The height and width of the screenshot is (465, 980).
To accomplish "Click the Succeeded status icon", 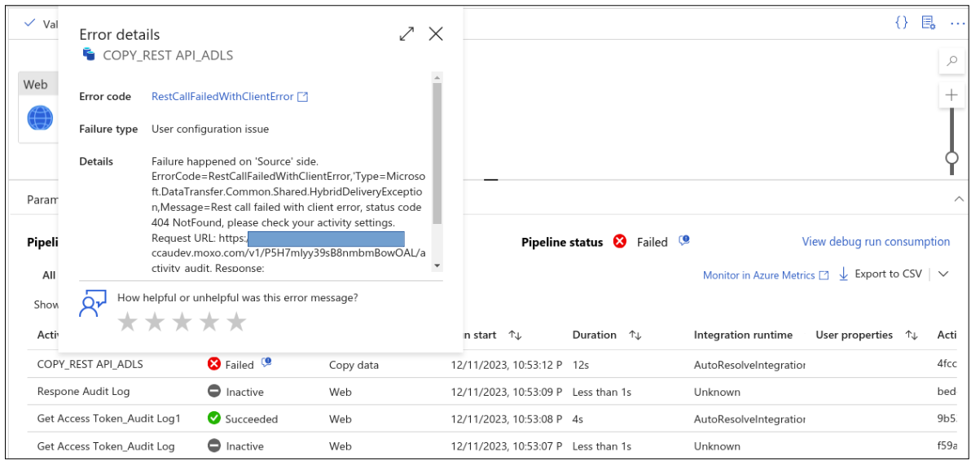I will click(x=214, y=419).
